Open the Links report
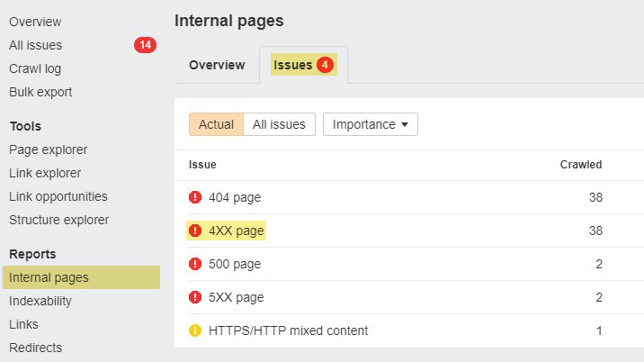The width and height of the screenshot is (644, 362). (23, 324)
